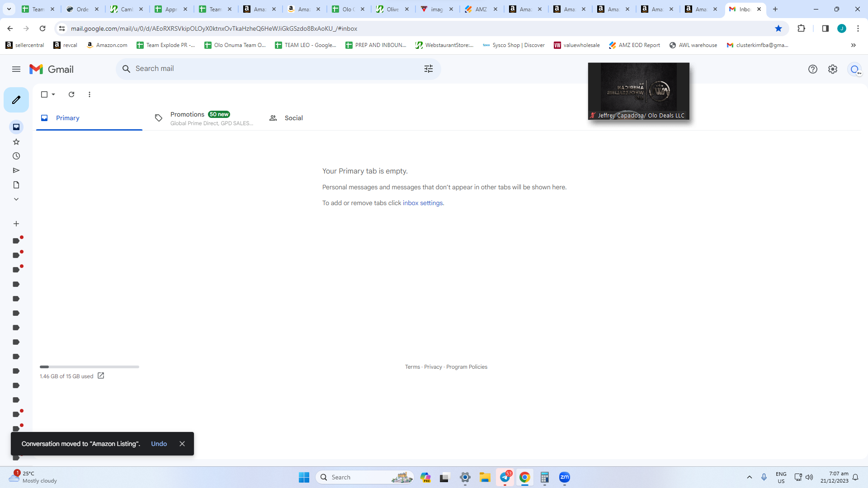Screen dimensions: 868x488
Task: Open the 7:07 am clock and calendar
Action: coord(835,477)
